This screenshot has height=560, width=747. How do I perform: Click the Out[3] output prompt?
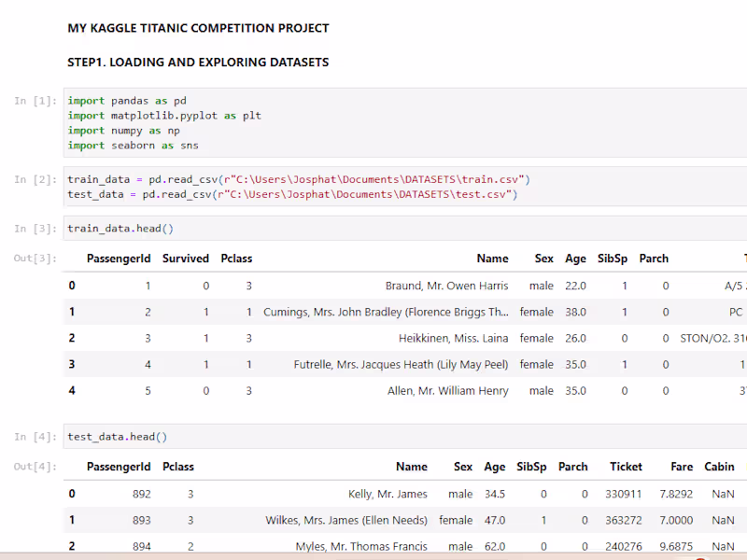35,259
